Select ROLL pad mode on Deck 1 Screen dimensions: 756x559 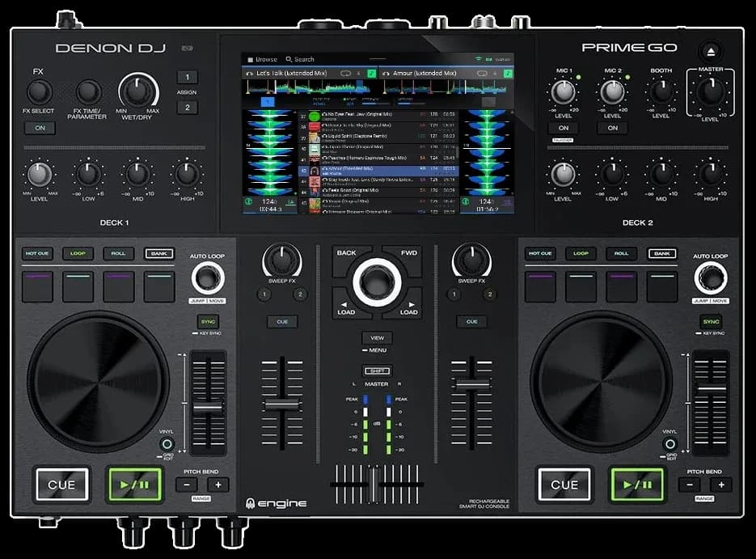click(x=118, y=253)
